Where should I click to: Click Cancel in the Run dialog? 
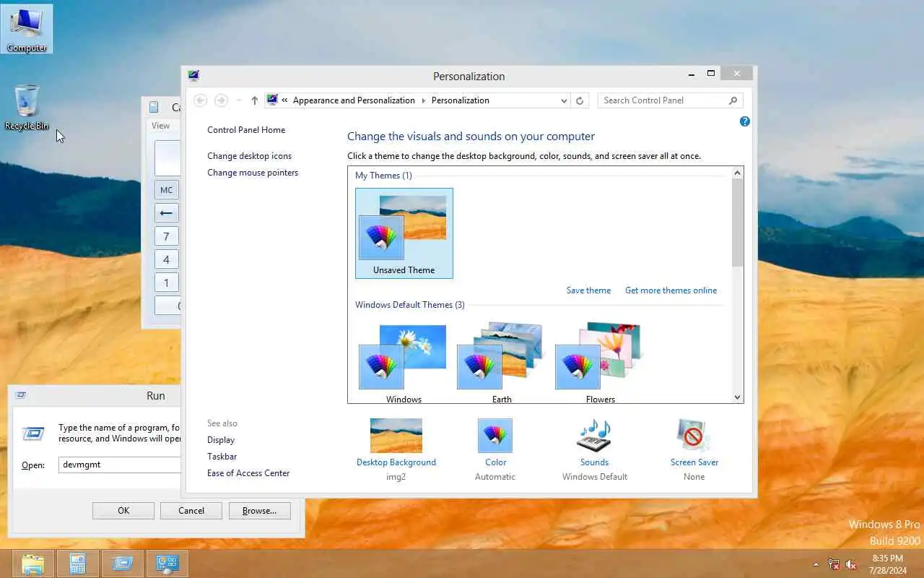tap(191, 511)
